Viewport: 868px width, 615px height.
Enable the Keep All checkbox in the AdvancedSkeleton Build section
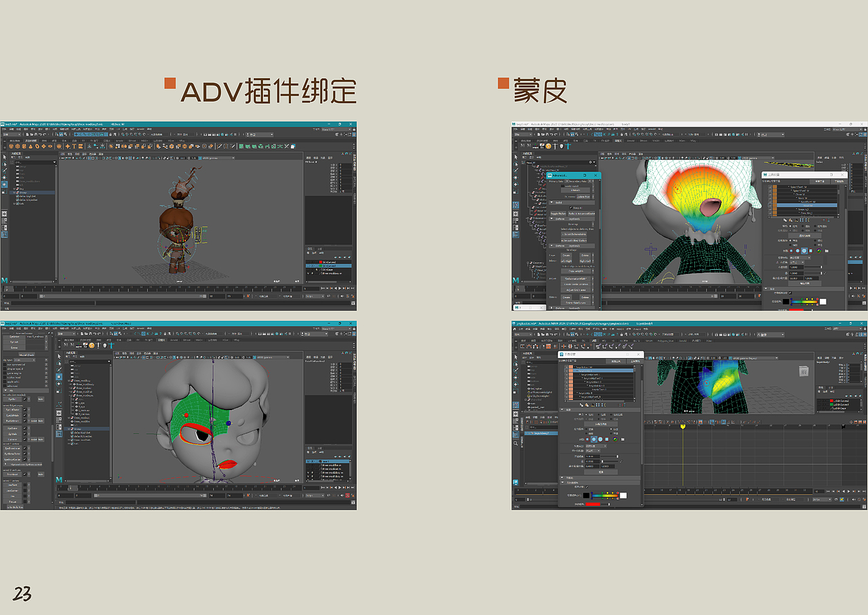(570, 207)
